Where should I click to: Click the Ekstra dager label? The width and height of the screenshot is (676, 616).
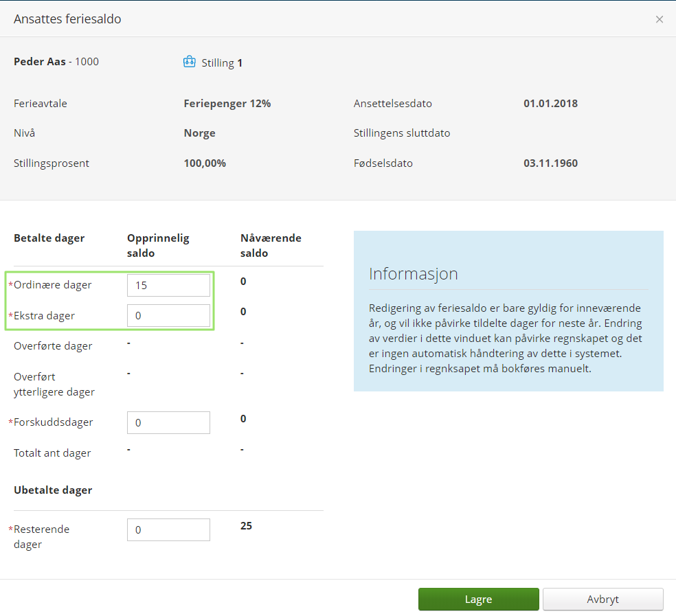(45, 316)
